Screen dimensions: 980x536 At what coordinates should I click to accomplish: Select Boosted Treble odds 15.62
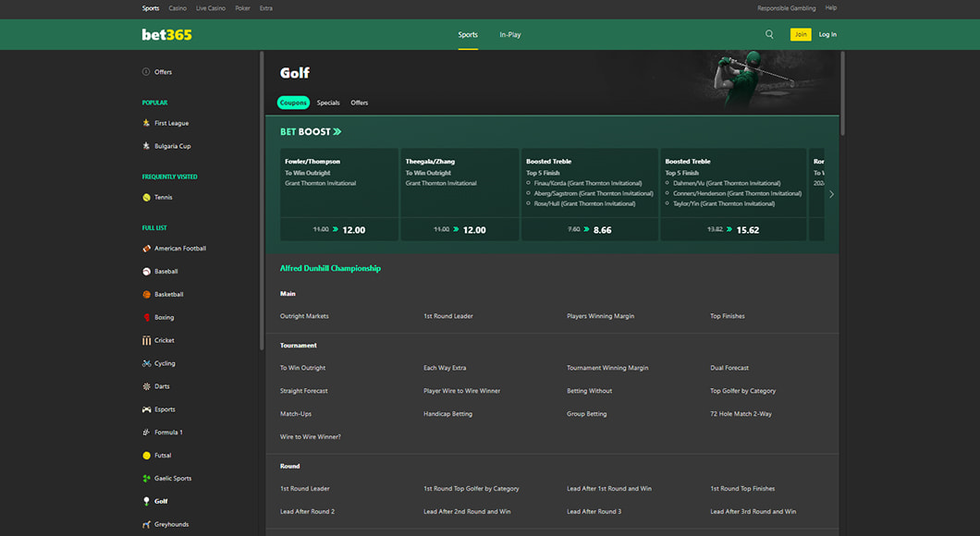(733, 230)
